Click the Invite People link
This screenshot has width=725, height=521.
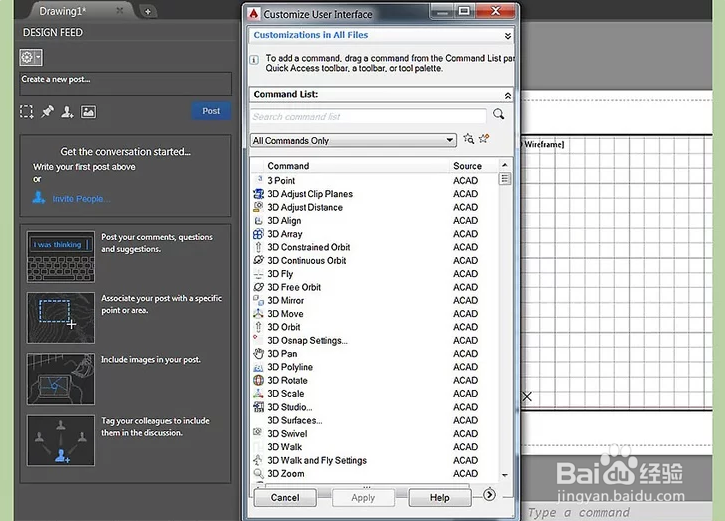point(81,199)
